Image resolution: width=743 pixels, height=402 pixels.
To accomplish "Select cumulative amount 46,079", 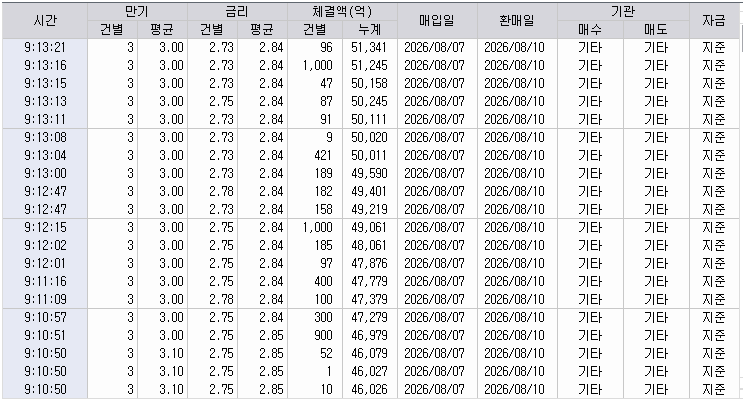I will pos(369,354).
